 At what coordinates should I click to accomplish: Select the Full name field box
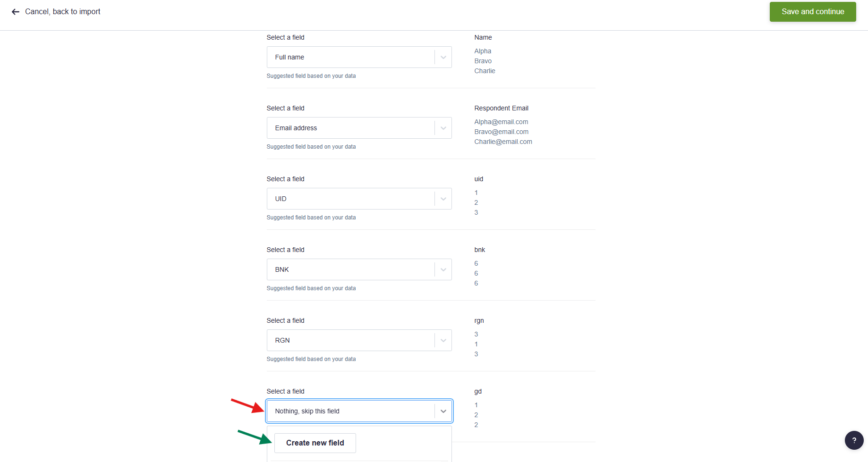[x=359, y=57]
